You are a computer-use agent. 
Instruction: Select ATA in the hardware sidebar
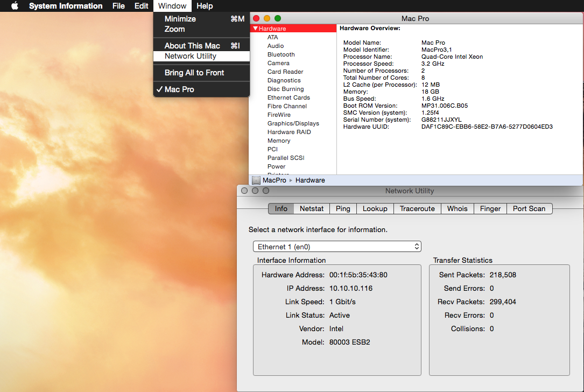click(x=273, y=37)
